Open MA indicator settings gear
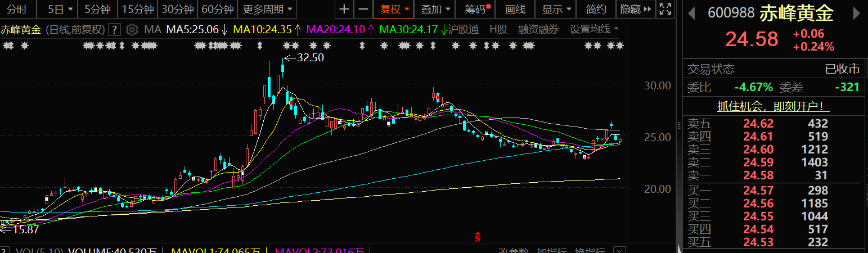868x253 pixels. click(x=132, y=29)
